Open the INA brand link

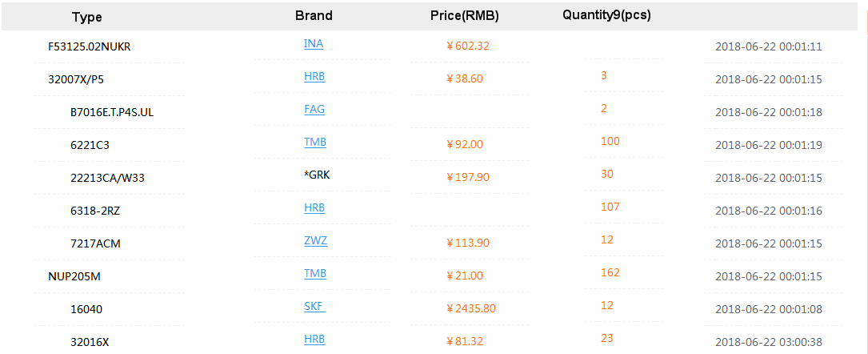click(x=314, y=44)
